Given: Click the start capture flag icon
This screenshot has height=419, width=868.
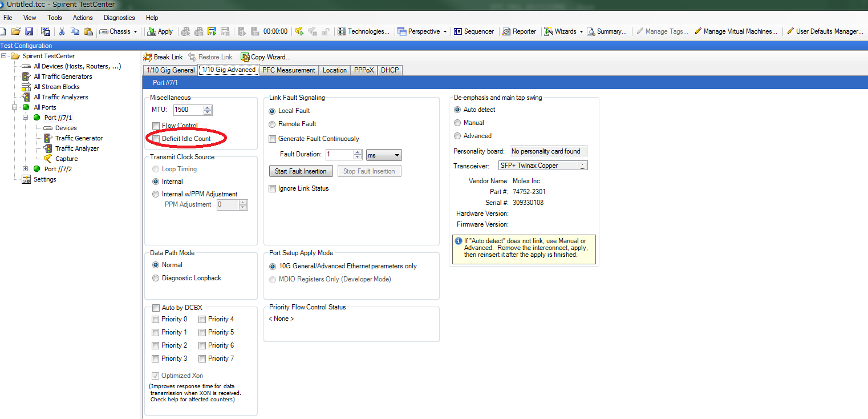Looking at the screenshot, I should pyautogui.click(x=298, y=31).
